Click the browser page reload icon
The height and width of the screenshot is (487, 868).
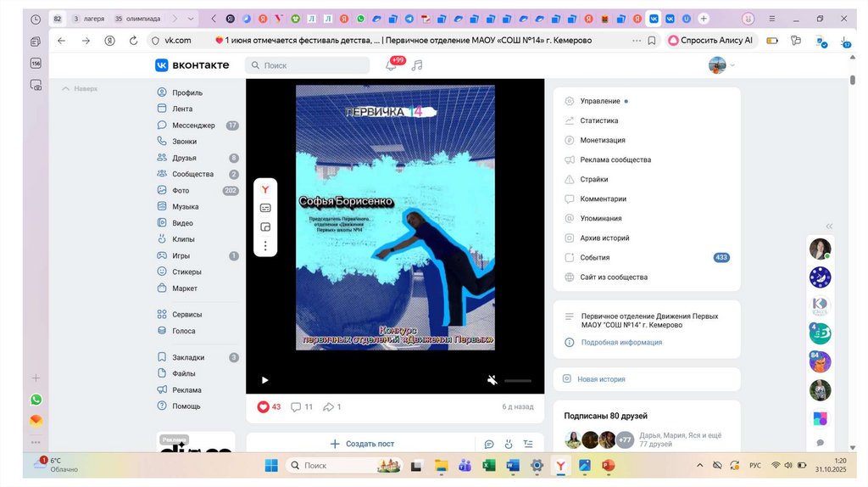click(x=133, y=40)
